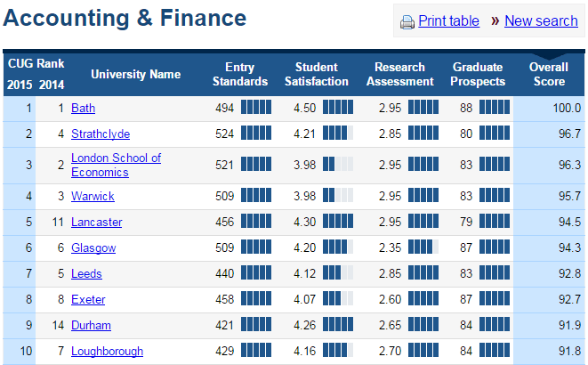Select Loughborough's Research Assessment value 2.70
588x365 pixels.
coord(390,352)
